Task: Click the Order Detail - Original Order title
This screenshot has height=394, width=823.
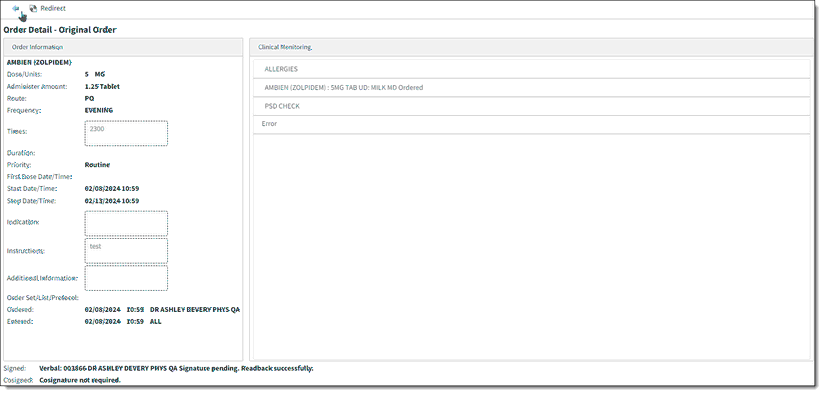Action: pyautogui.click(x=60, y=30)
